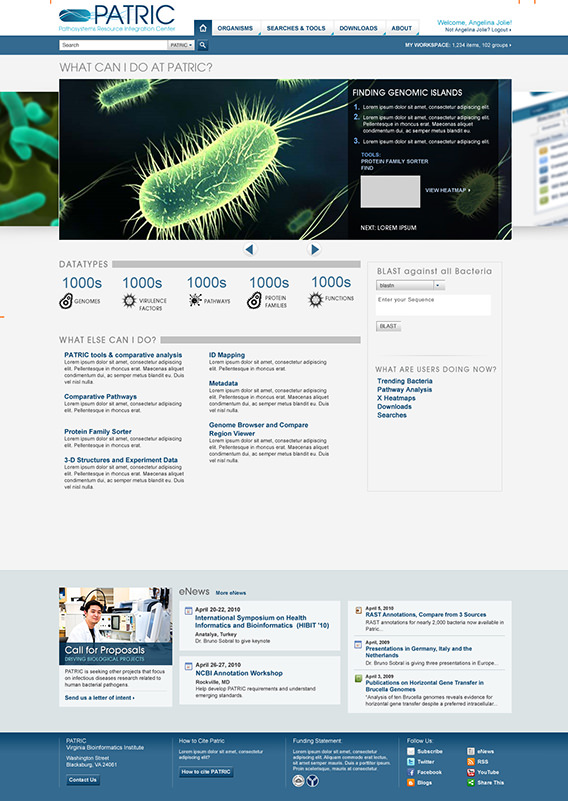The height and width of the screenshot is (801, 568).
Task: Open the Facebook icon in footer
Action: pos(411,772)
